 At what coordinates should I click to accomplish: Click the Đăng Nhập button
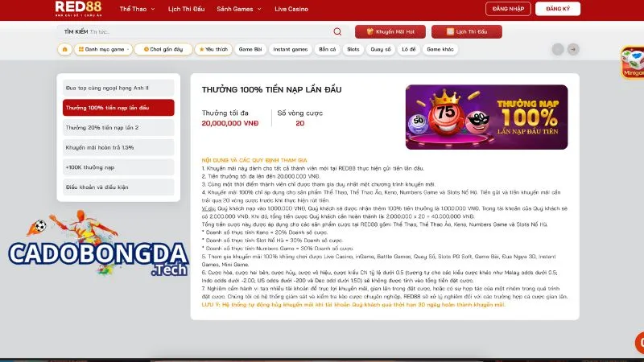tap(508, 9)
